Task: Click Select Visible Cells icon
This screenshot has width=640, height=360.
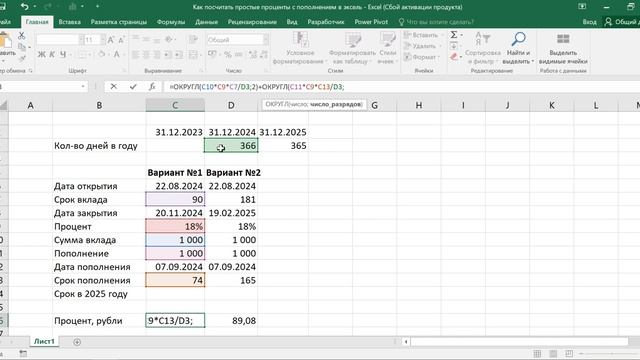Action: (x=563, y=39)
